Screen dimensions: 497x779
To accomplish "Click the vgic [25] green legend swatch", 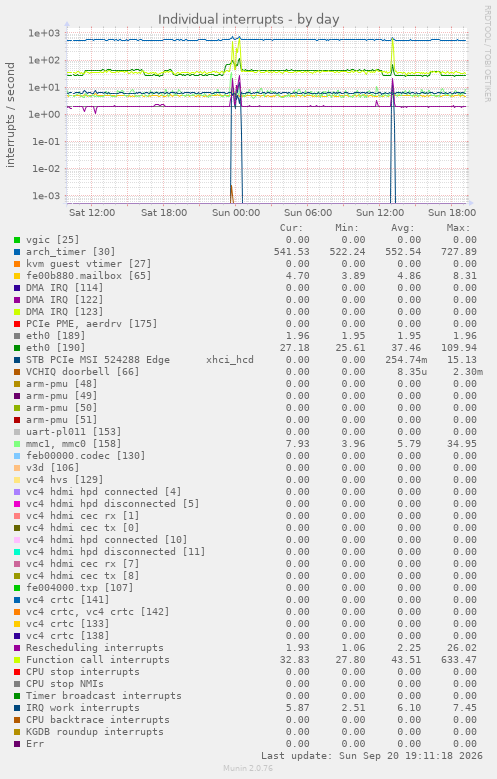I will pyautogui.click(x=17, y=240).
